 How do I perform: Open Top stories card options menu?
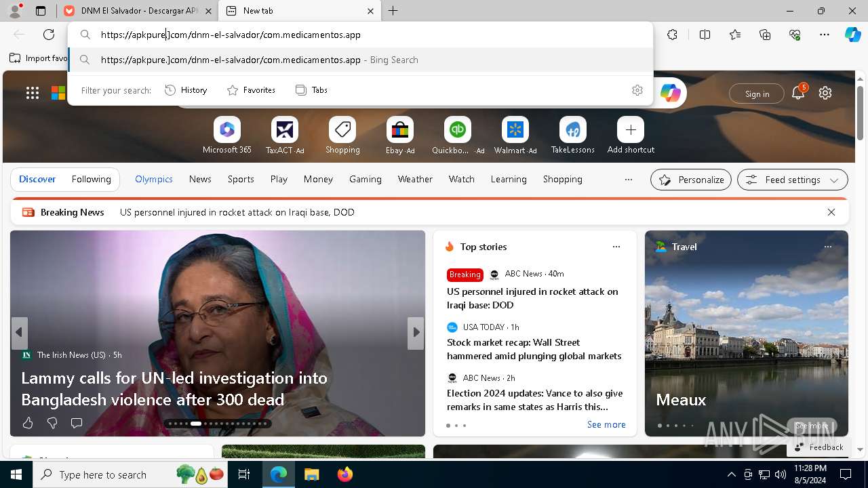616,247
